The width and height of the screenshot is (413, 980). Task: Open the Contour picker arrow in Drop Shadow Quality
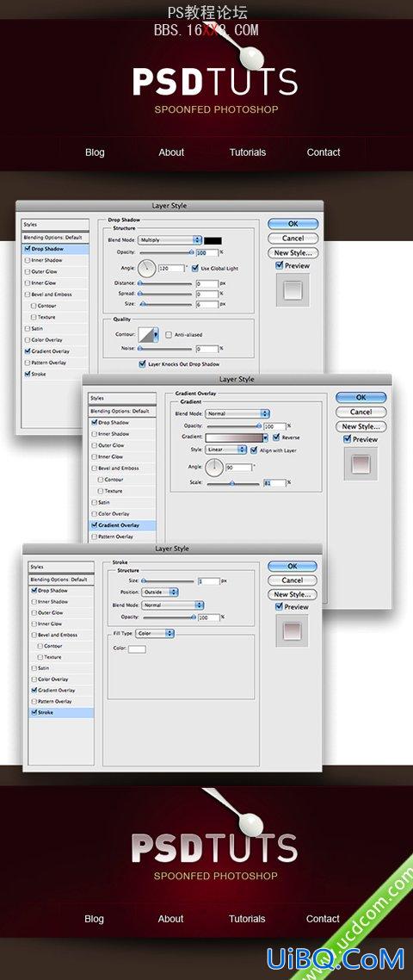click(156, 335)
